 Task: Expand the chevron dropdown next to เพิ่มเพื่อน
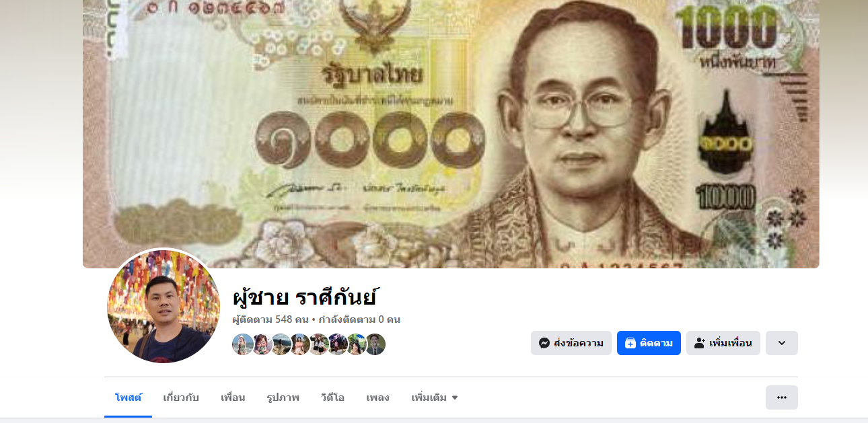click(782, 343)
